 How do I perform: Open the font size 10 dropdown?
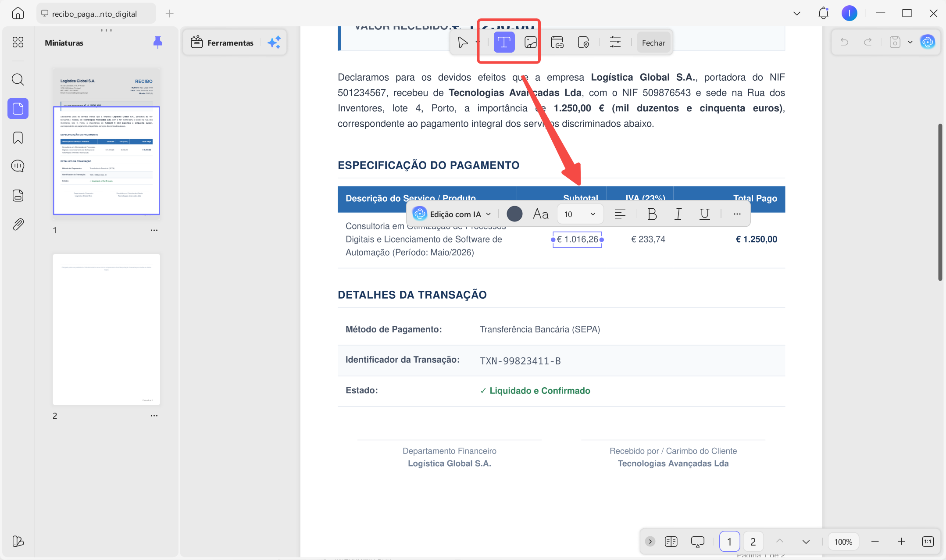pos(580,214)
